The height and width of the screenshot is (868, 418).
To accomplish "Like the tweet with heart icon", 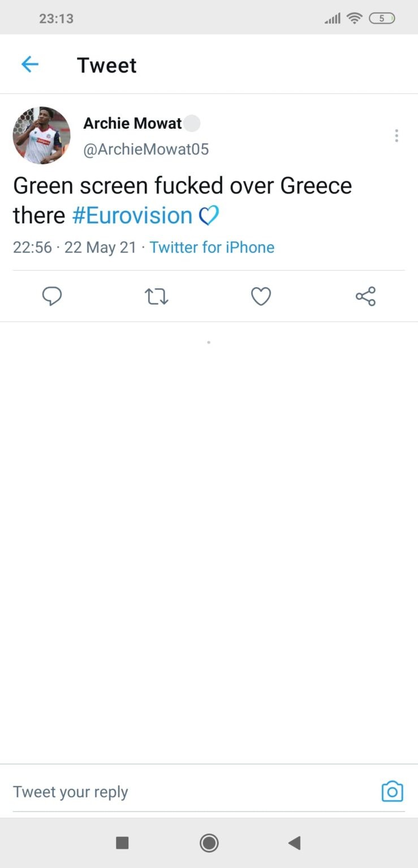I will click(261, 296).
